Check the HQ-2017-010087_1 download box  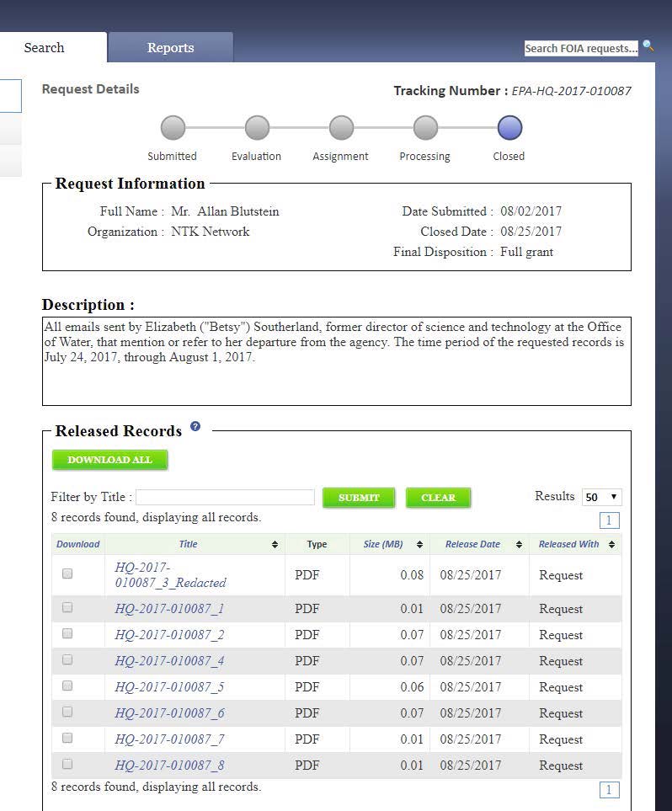click(x=67, y=607)
